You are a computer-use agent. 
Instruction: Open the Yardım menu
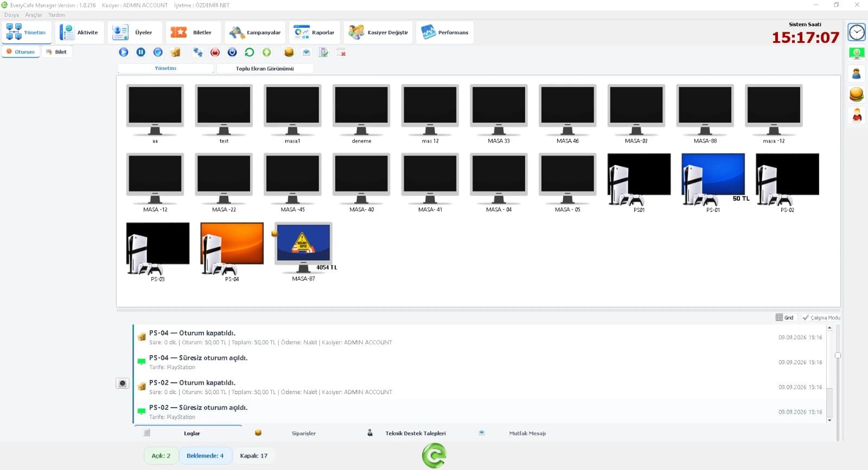click(x=57, y=15)
